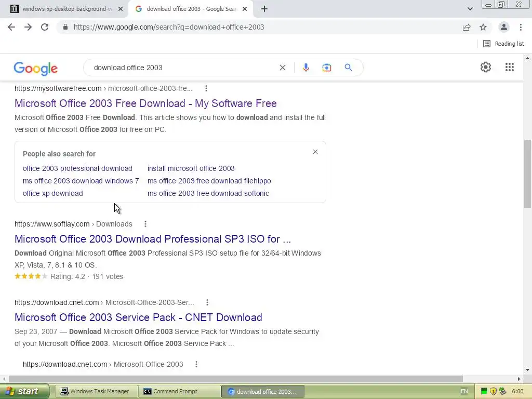The width and height of the screenshot is (532, 399).
Task: Click the Google logo
Action: (x=36, y=68)
